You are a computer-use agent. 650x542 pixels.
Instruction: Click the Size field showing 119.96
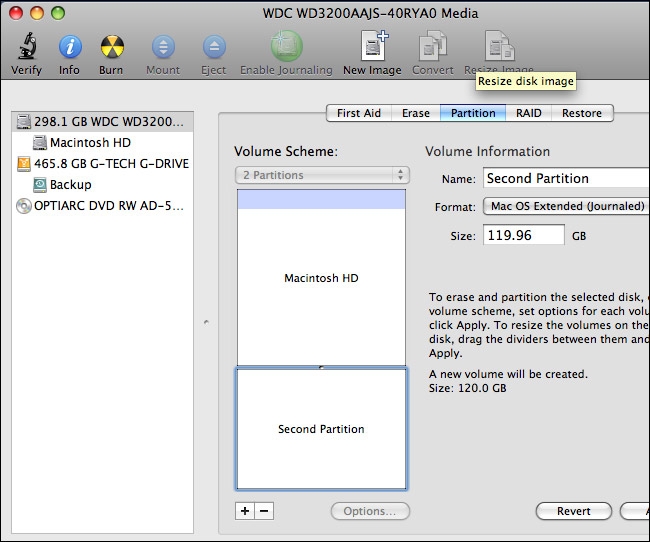524,235
